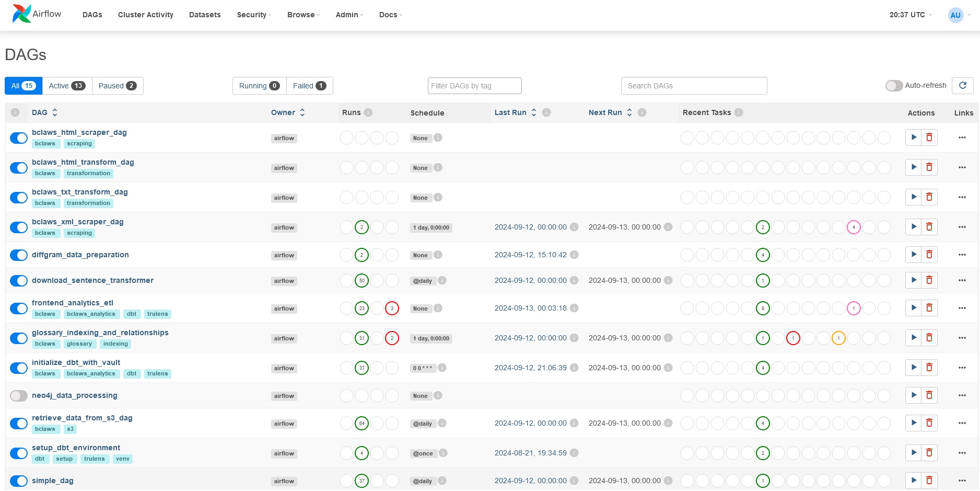Open Datasets page

(205, 15)
